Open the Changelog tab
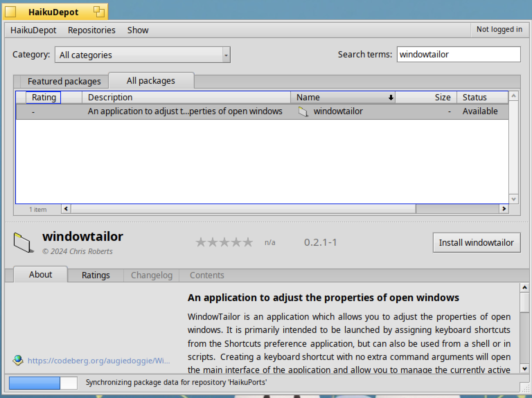The image size is (532, 398). 151,275
